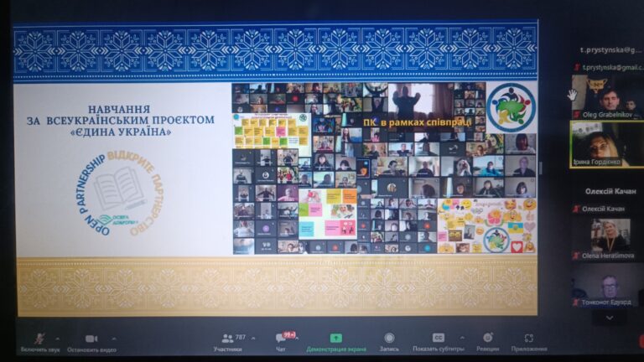Click muted mic icon beside Olena Herasimova
The width and height of the screenshot is (644, 362).
576,256
